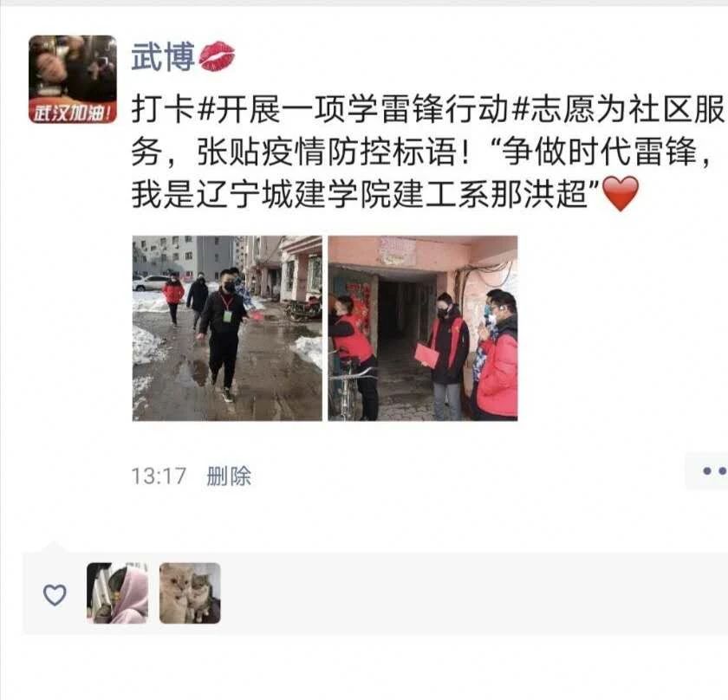Click 删除 to delete the post
The height and width of the screenshot is (700, 728).
point(229,476)
